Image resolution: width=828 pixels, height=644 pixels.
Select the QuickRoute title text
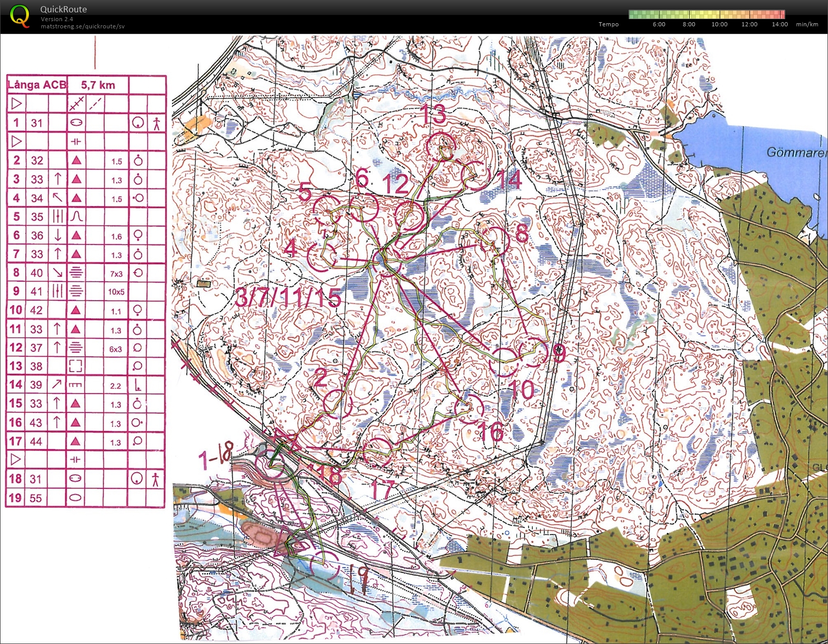[x=63, y=9]
